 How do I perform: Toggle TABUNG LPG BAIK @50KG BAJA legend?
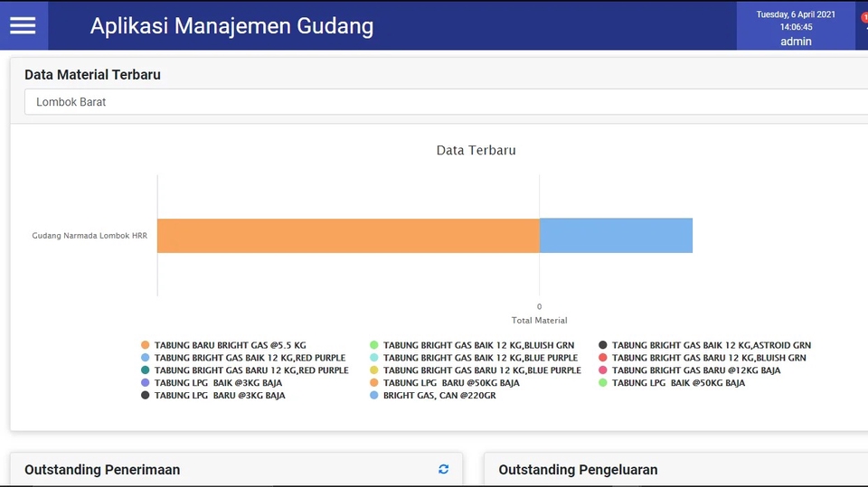[672, 383]
